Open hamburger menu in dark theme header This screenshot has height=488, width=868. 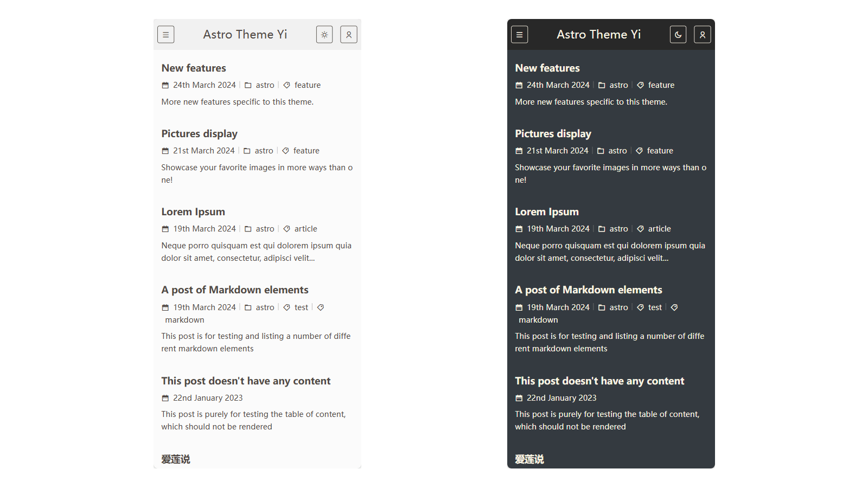(519, 35)
